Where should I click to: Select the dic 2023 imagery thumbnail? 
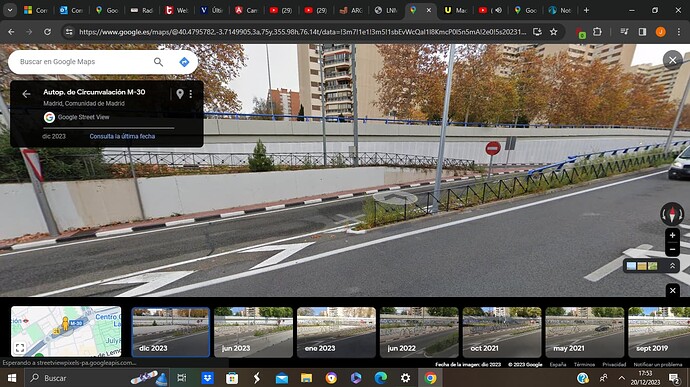[171, 332]
